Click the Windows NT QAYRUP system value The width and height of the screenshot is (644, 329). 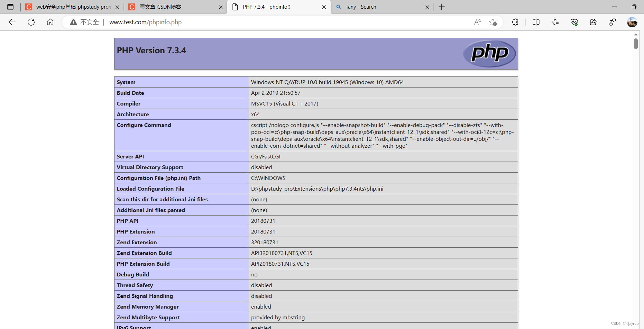tap(328, 82)
